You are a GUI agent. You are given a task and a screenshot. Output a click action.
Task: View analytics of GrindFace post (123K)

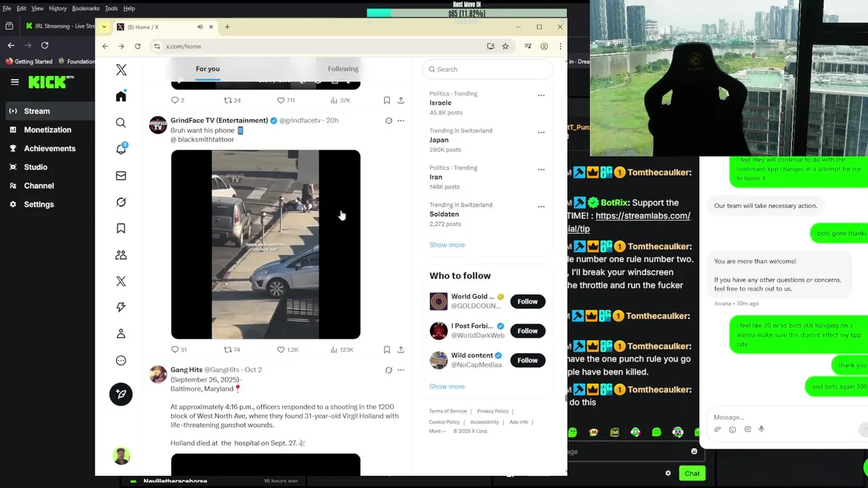342,350
